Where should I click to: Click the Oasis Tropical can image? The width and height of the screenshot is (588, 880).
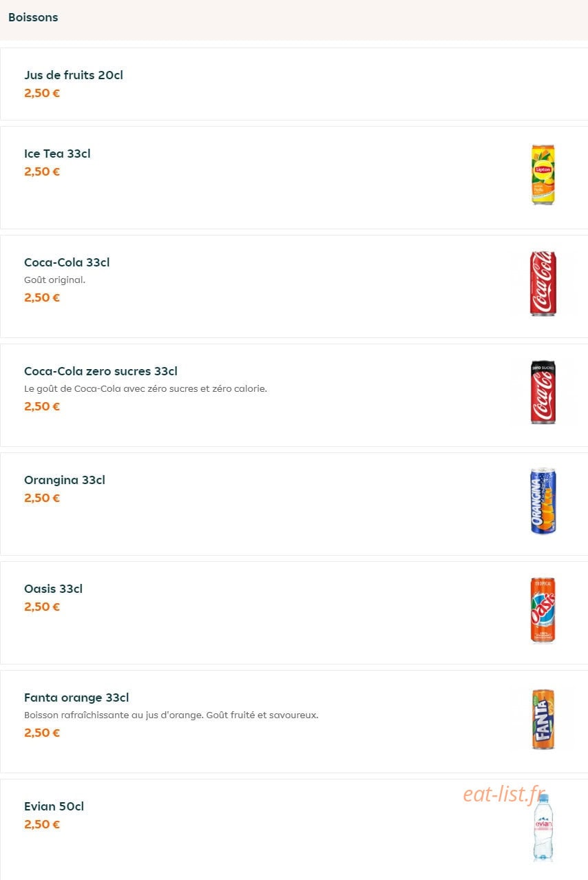pyautogui.click(x=543, y=610)
